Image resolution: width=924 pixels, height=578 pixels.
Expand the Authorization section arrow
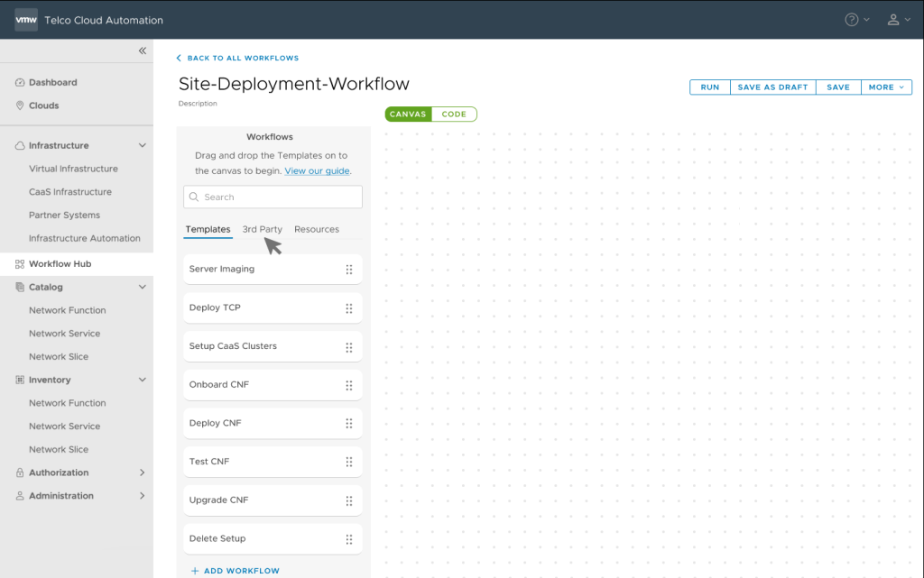(x=142, y=472)
